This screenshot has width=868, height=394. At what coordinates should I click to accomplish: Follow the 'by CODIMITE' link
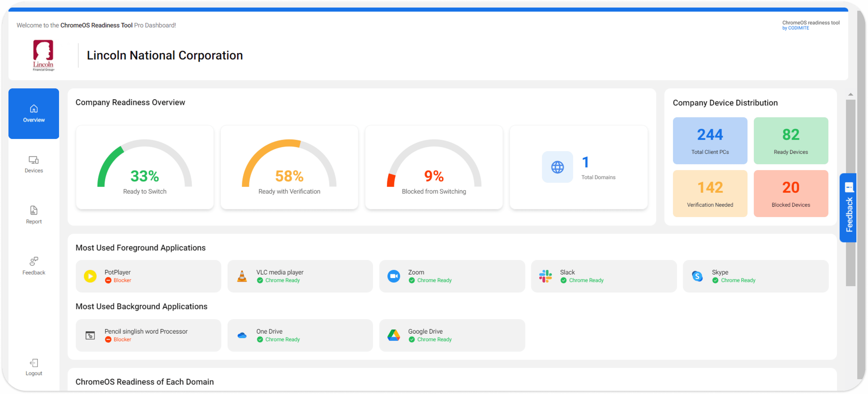click(x=795, y=28)
